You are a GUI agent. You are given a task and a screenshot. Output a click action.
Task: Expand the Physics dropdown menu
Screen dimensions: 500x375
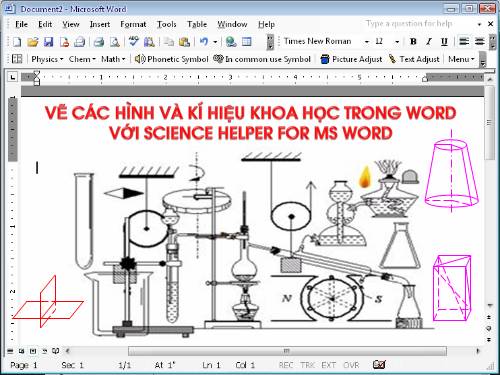tap(47, 59)
